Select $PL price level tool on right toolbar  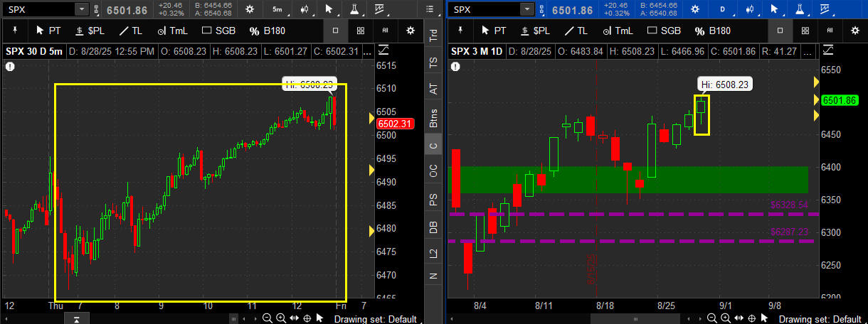tap(534, 31)
